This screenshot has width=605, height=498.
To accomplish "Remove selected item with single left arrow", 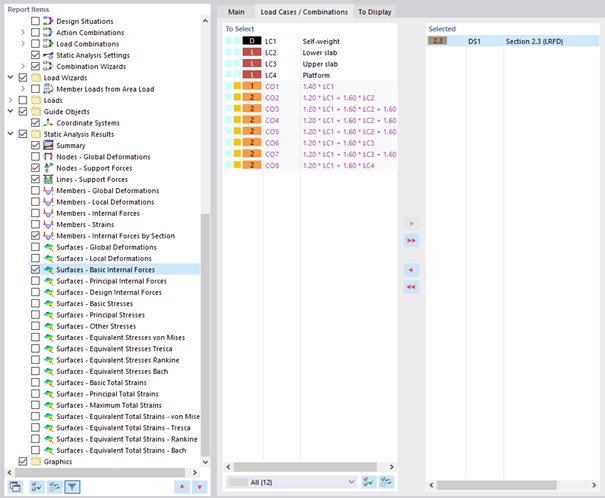I will click(x=411, y=270).
